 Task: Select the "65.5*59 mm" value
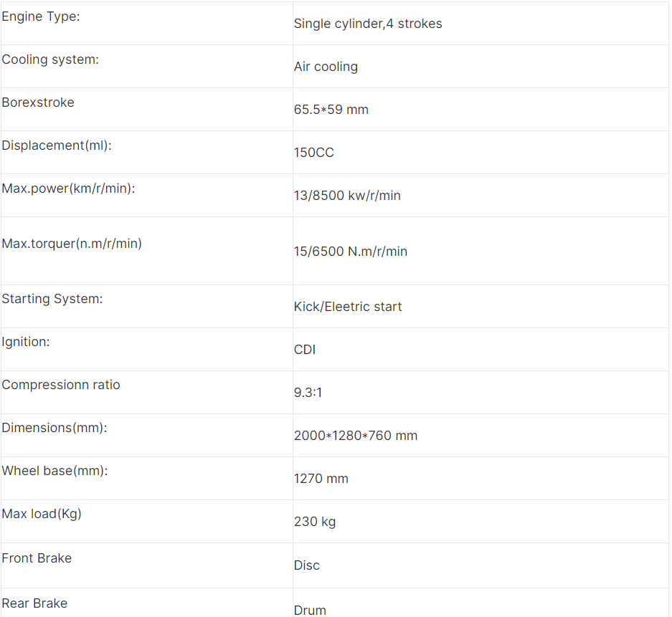tap(331, 110)
